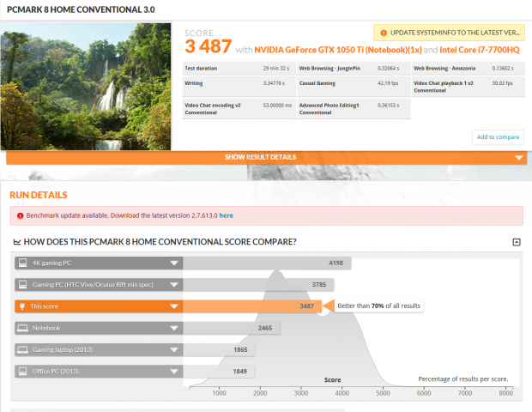The image size is (532, 412).
Task: Click the Run Details heading
Action: (x=39, y=195)
